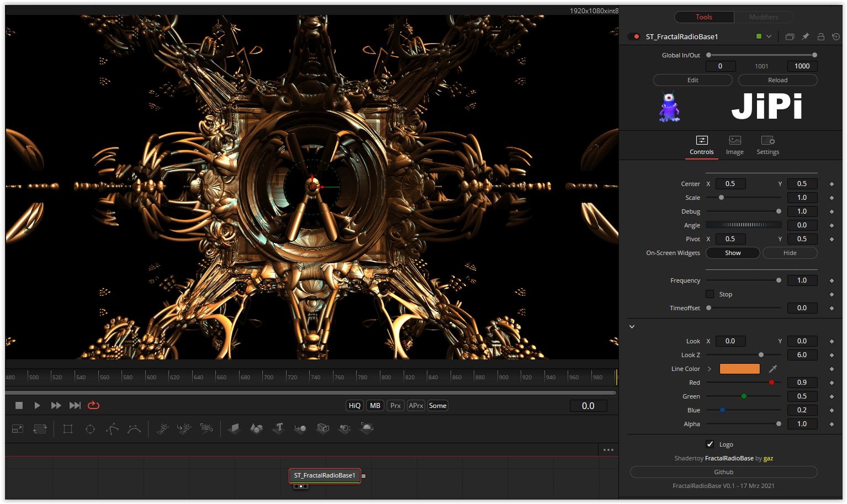
Task: Start playback with the Play button
Action: tap(37, 405)
